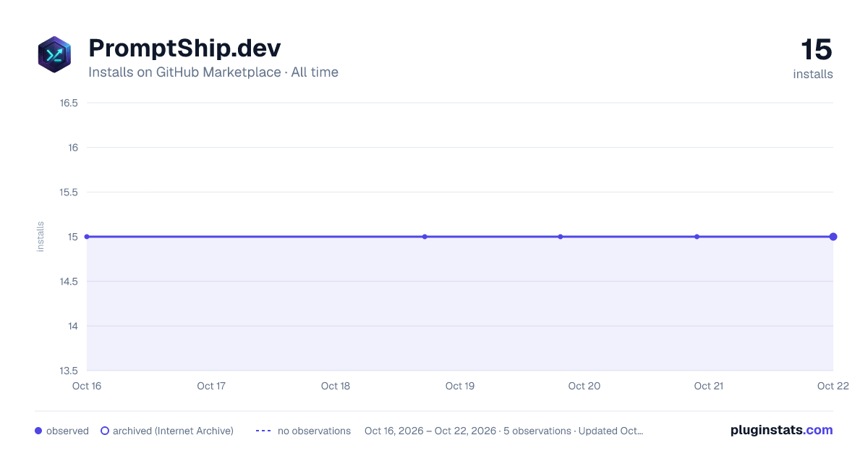Select the large Oct 22 end data point
This screenshot has width=868, height=456.
click(833, 237)
